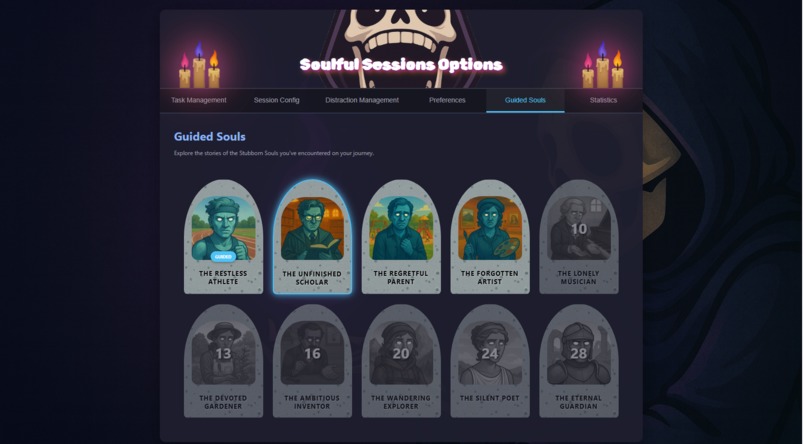Select the Restless Athlete soul card
Image resolution: width=806 pixels, height=444 pixels.
(223, 237)
